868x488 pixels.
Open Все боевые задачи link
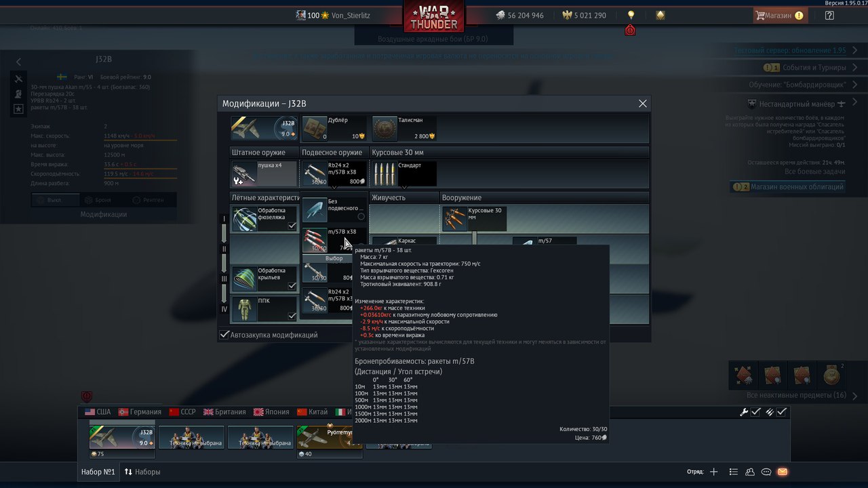[x=814, y=171]
